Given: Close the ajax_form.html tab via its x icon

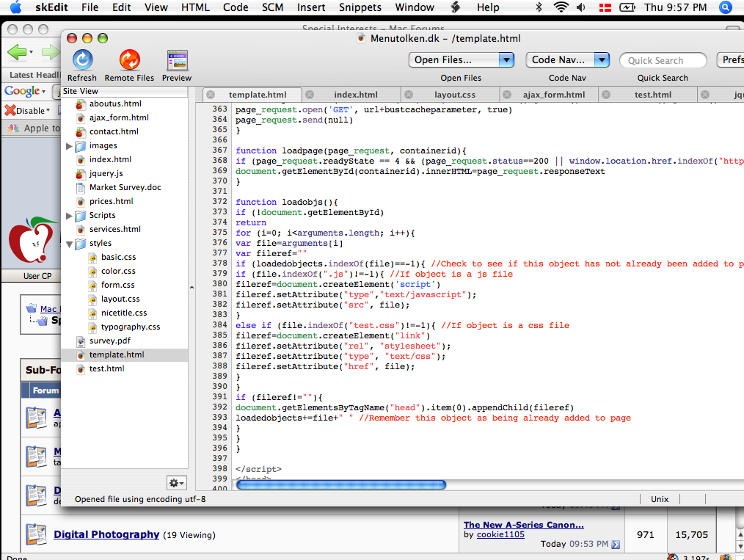Looking at the screenshot, I should pos(507,95).
